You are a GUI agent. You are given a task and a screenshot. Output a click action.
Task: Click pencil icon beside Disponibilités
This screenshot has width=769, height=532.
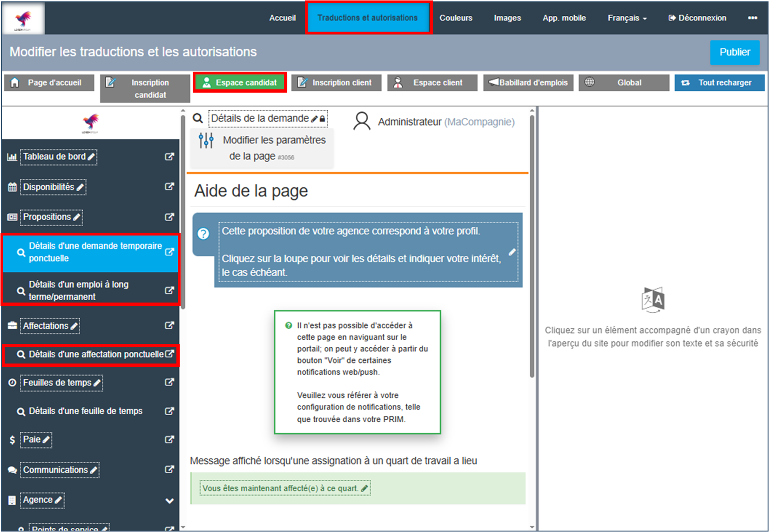coord(80,187)
